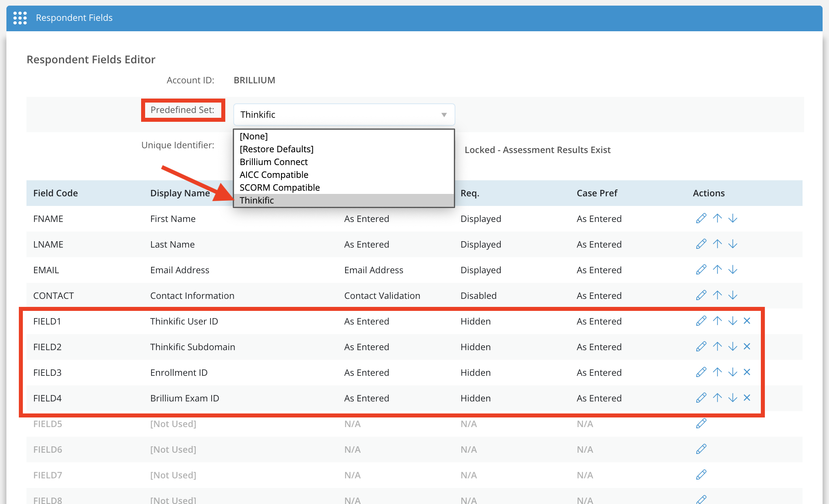829x504 pixels.
Task: Edit the unused FIELD5 row
Action: click(701, 423)
